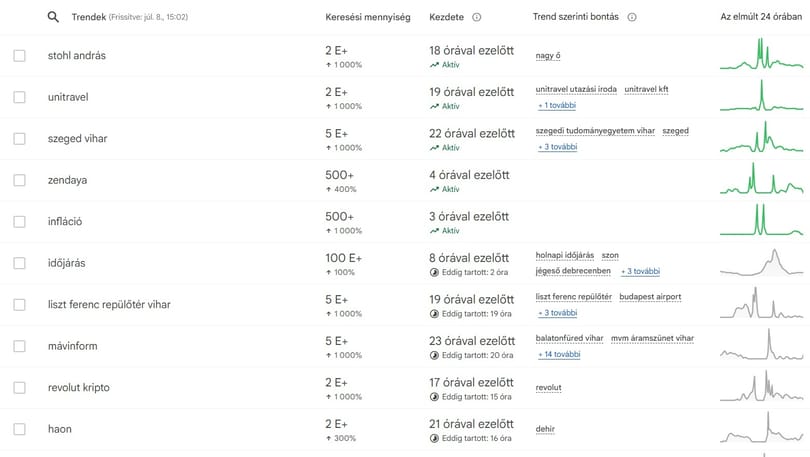Open the info icon beside Kezdete

click(477, 17)
